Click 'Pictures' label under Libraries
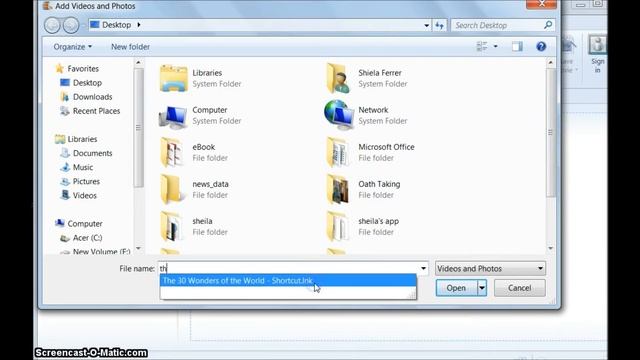 [x=86, y=181]
